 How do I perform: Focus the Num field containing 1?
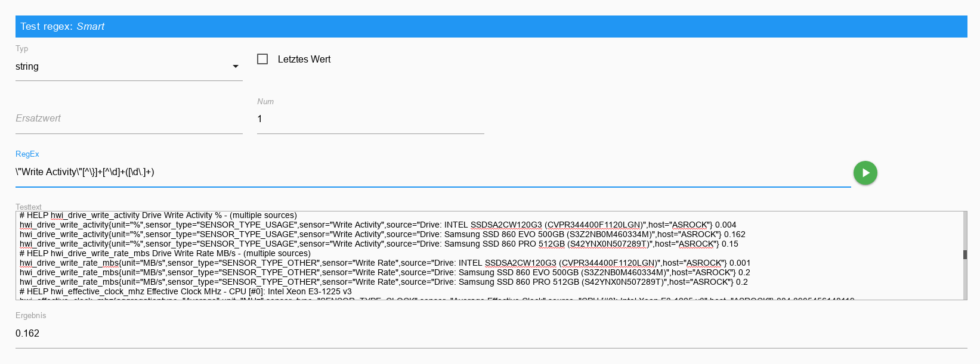(x=370, y=119)
